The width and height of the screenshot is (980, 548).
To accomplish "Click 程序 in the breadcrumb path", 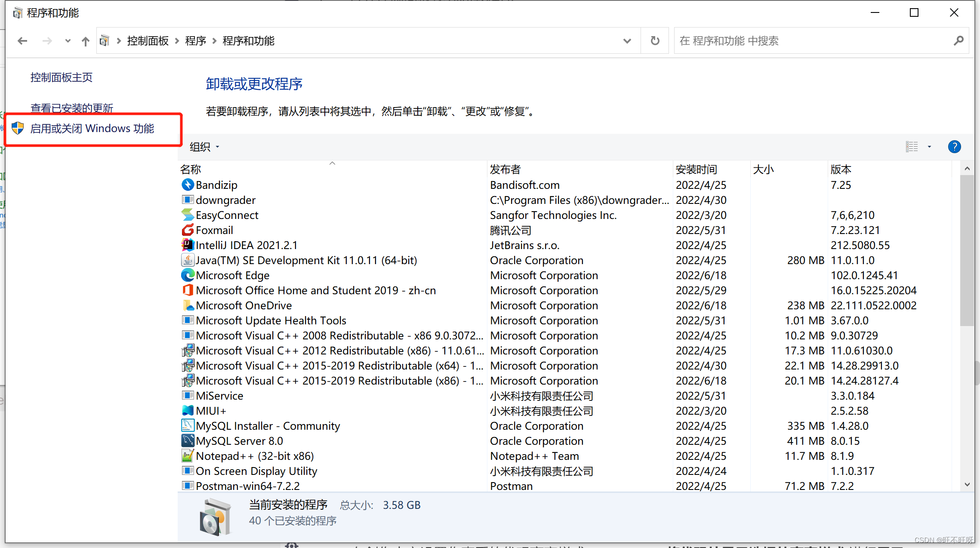I will pos(196,41).
